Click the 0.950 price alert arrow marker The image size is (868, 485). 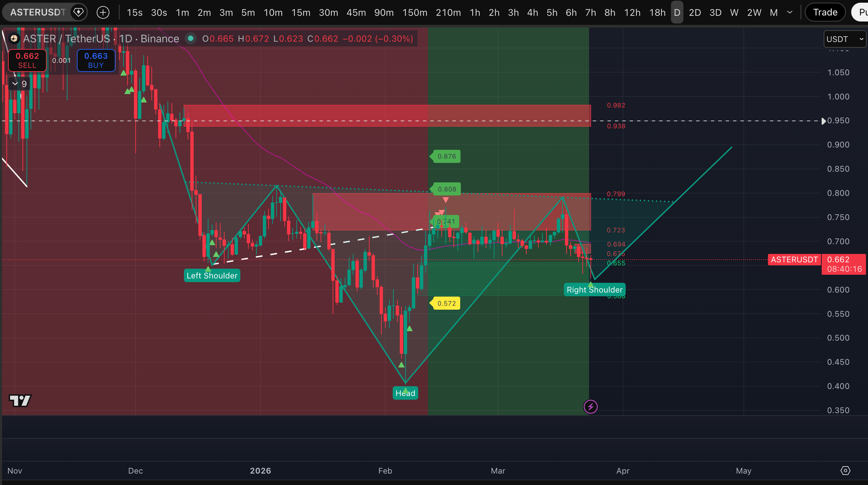(823, 121)
